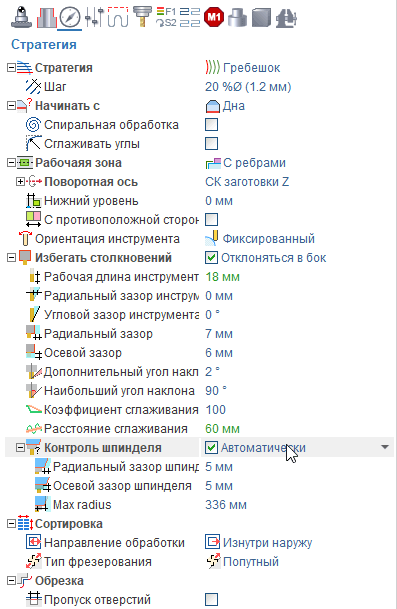Open the gray cube workpiece tab icon
397x609 pixels.
click(261, 18)
